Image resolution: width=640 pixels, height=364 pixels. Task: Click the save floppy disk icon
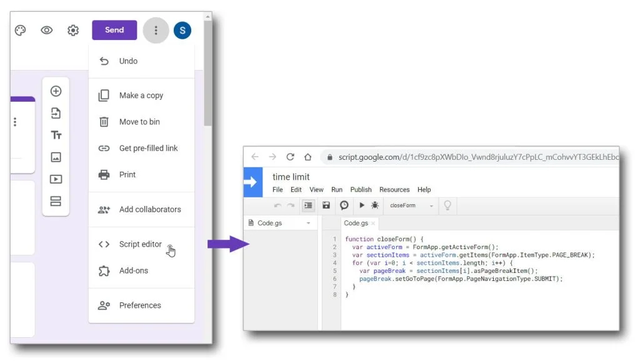coord(326,205)
